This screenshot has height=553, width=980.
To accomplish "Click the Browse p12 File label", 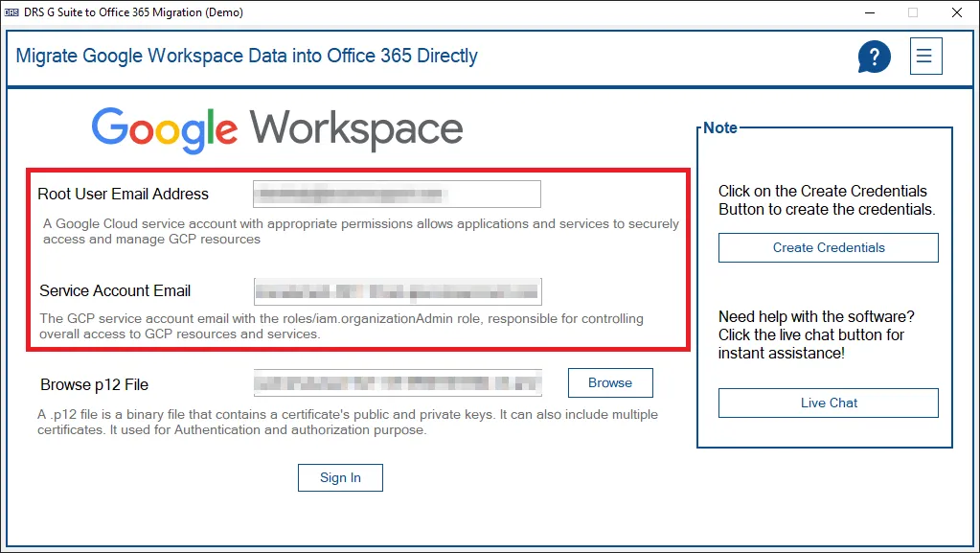I will pyautogui.click(x=94, y=384).
